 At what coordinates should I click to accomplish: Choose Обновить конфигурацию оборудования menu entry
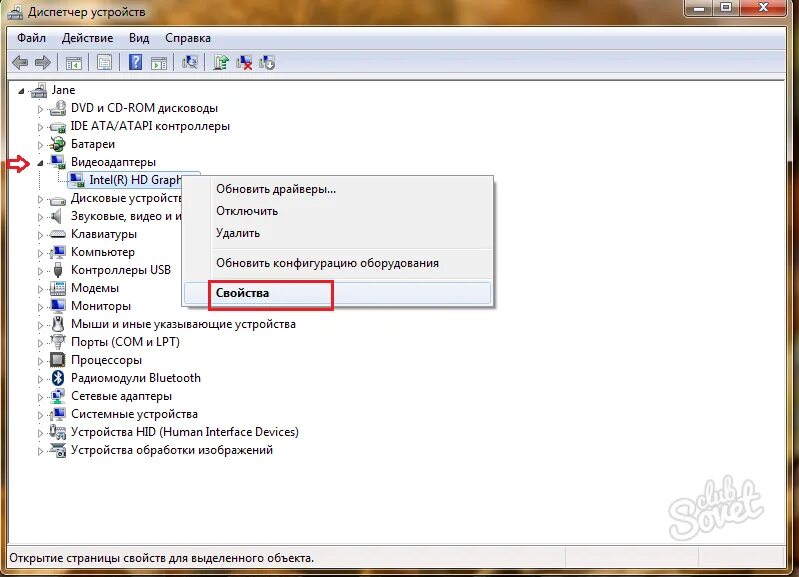[337, 263]
